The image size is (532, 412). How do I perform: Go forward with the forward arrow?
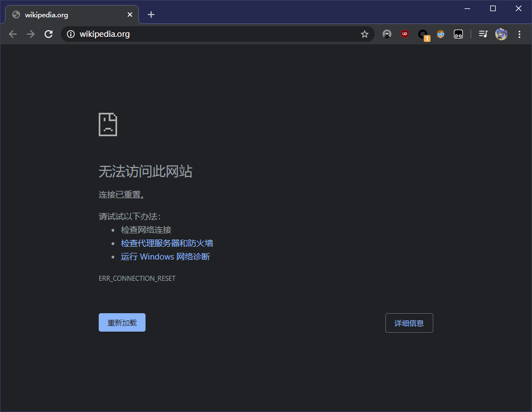click(x=31, y=34)
